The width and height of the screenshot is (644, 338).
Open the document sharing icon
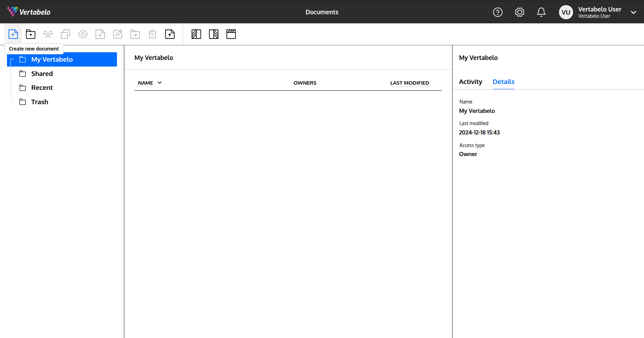click(48, 34)
